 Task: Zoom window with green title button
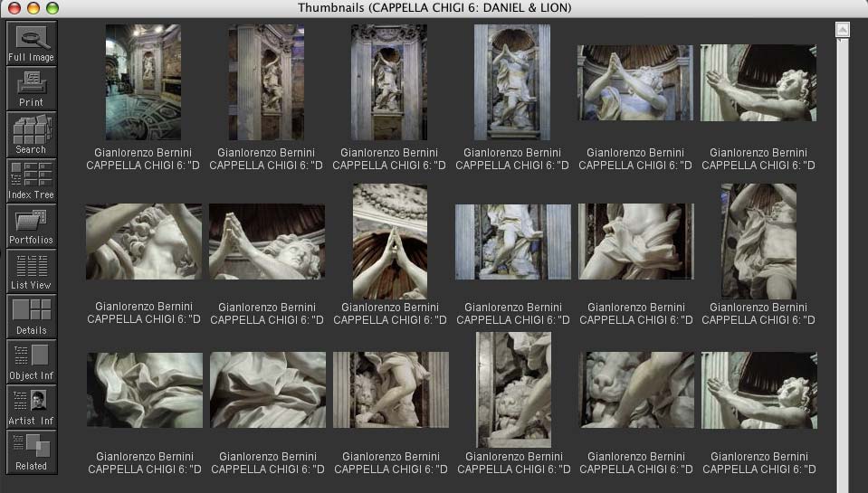52,8
